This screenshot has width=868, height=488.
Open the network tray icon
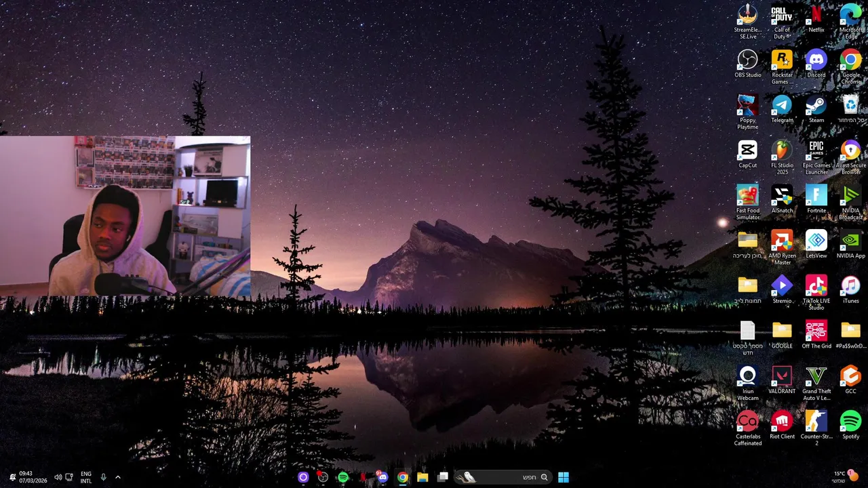pyautogui.click(x=68, y=477)
